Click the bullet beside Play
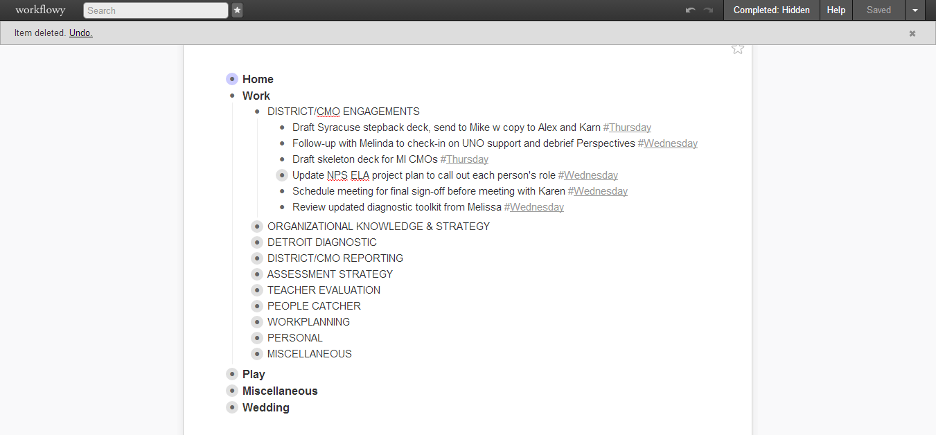 tap(232, 374)
